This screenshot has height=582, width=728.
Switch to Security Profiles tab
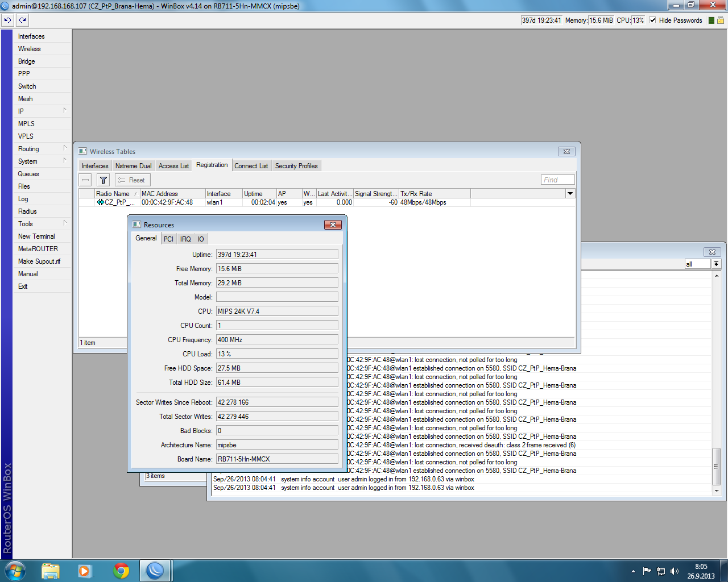[296, 166]
